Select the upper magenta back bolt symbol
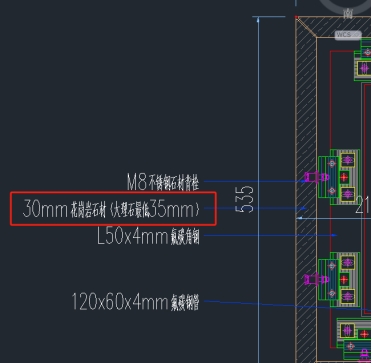 coord(316,177)
